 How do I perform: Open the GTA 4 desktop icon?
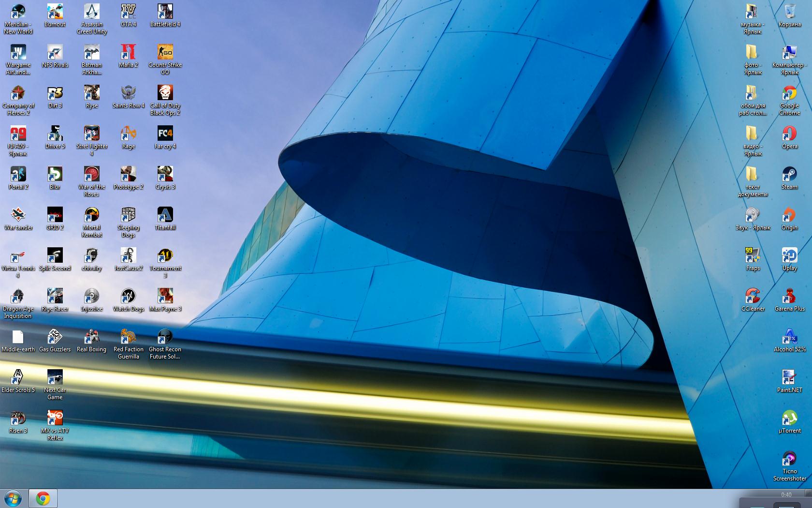pyautogui.click(x=129, y=15)
